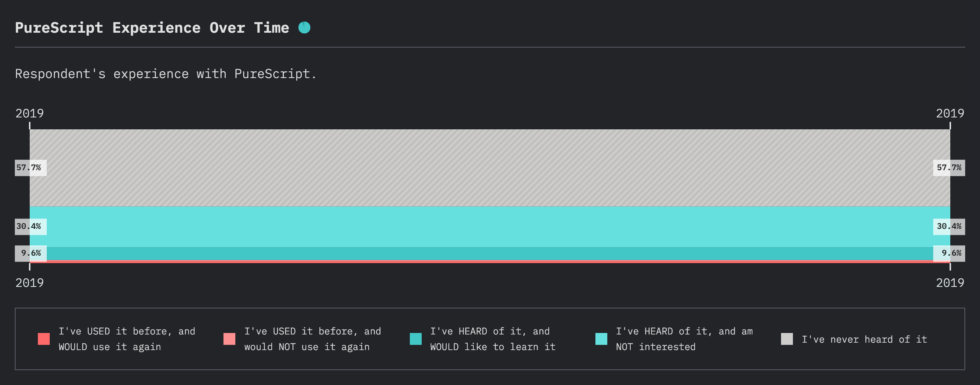The image size is (980, 385).
Task: Click legend label 'I've never heard of it'
Action: [x=864, y=339]
